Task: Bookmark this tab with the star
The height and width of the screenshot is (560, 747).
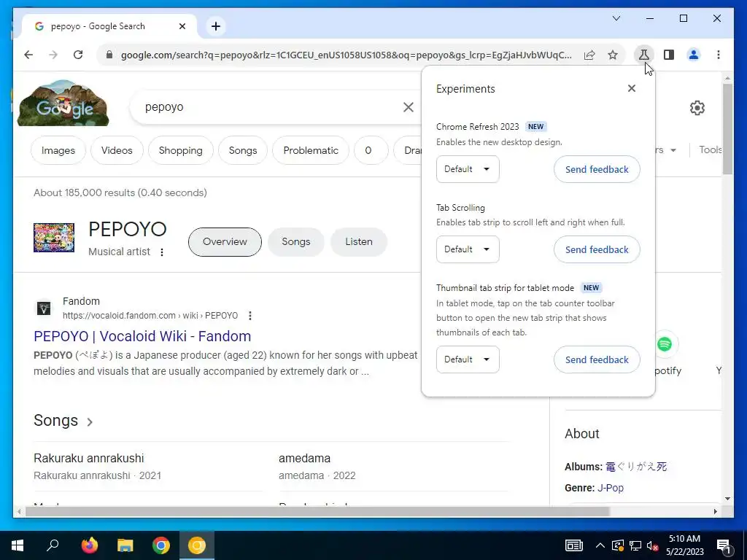Action: (x=613, y=55)
